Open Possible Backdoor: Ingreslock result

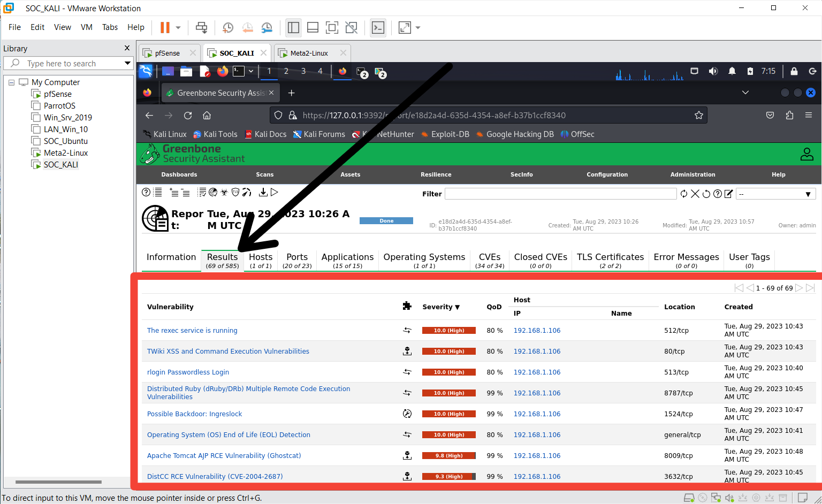195,414
